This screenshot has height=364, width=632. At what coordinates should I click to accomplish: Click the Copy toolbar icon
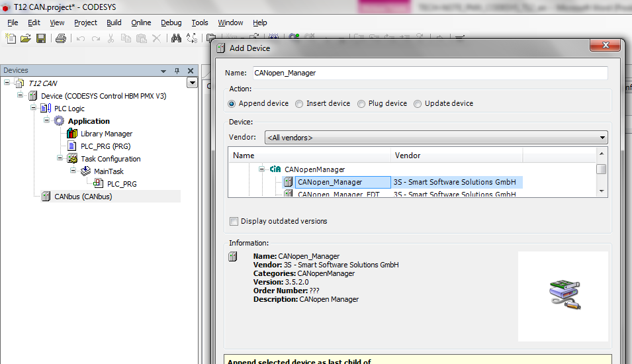tap(126, 38)
